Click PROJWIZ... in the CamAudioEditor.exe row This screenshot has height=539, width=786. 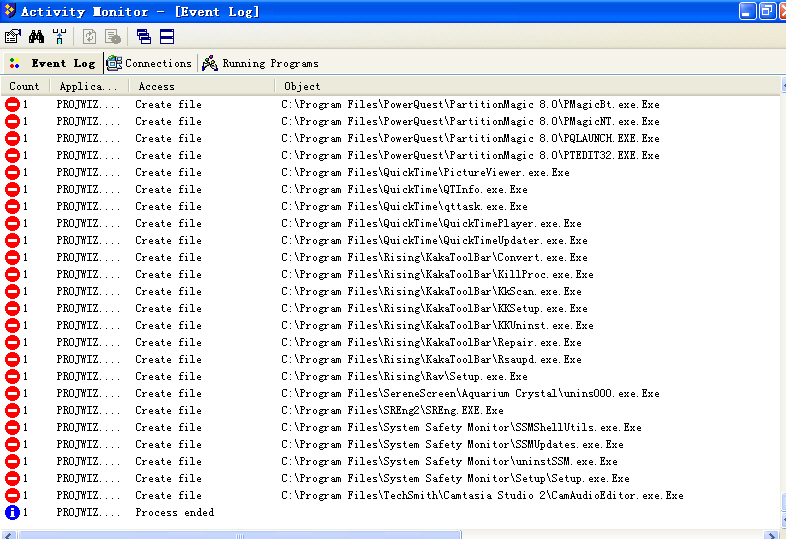tap(88, 496)
